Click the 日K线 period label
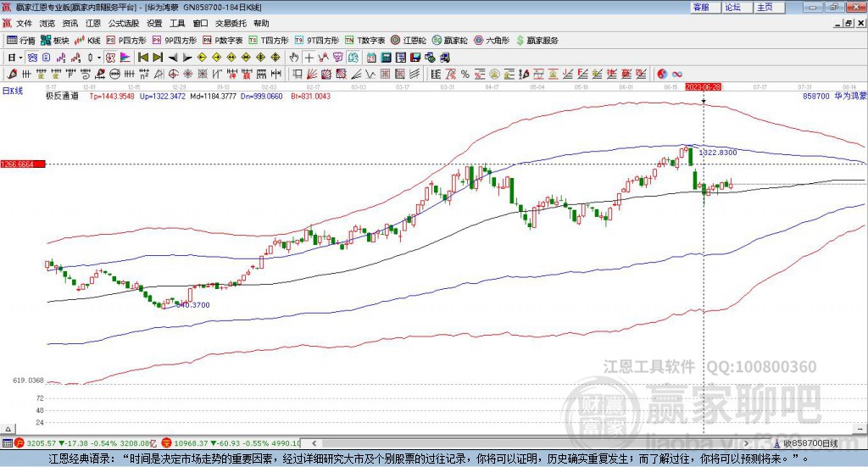 (x=13, y=91)
